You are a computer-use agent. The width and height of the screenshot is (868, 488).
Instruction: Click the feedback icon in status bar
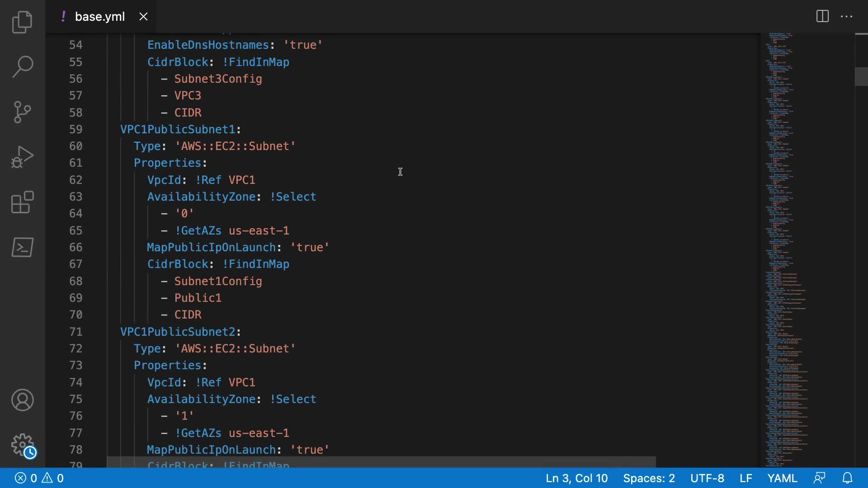click(x=819, y=478)
